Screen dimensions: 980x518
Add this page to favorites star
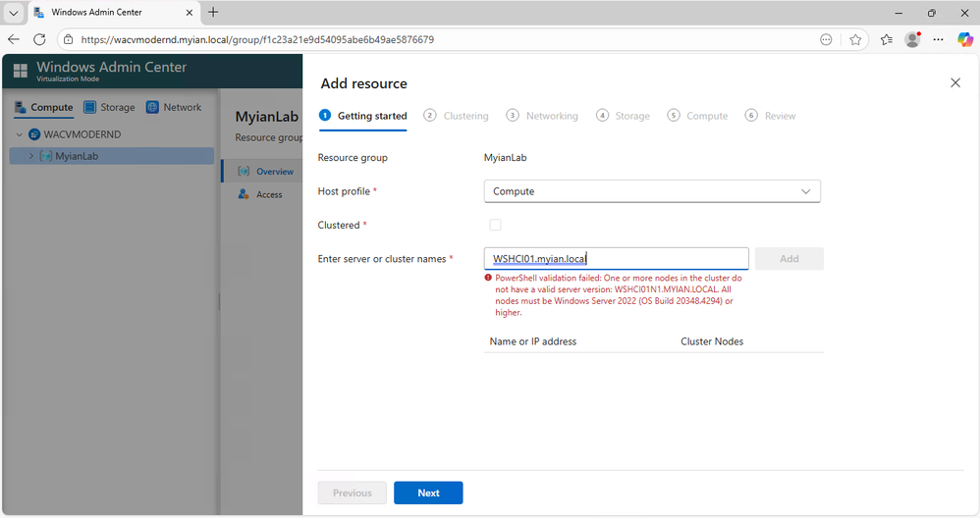pos(855,39)
